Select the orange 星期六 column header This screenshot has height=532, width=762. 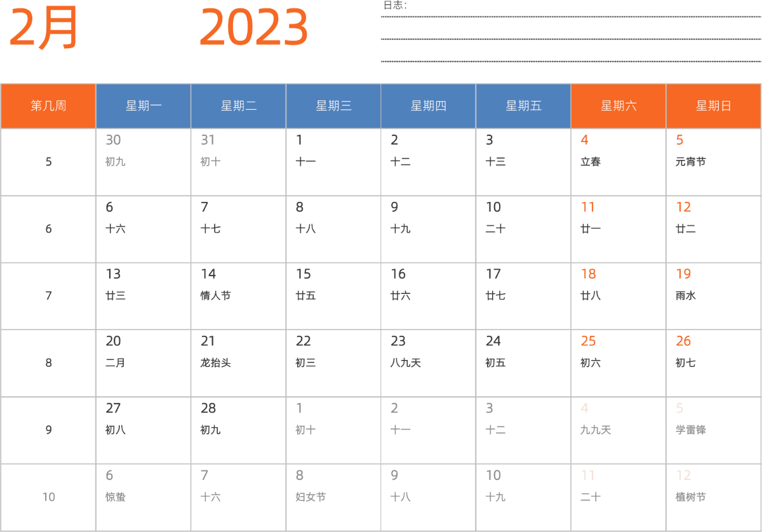618,106
